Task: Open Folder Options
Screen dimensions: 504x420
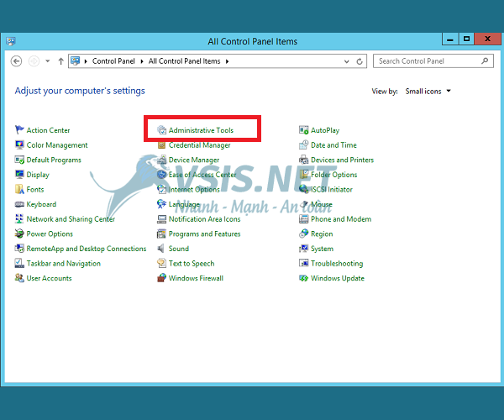Action: click(x=333, y=175)
